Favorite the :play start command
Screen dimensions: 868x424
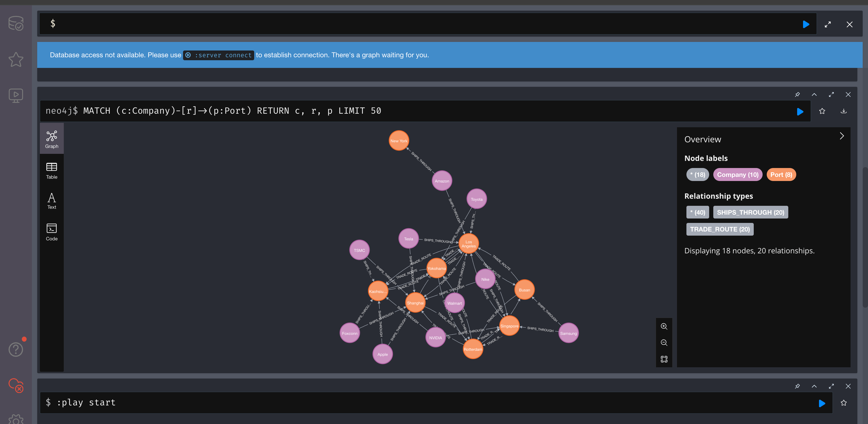(844, 403)
